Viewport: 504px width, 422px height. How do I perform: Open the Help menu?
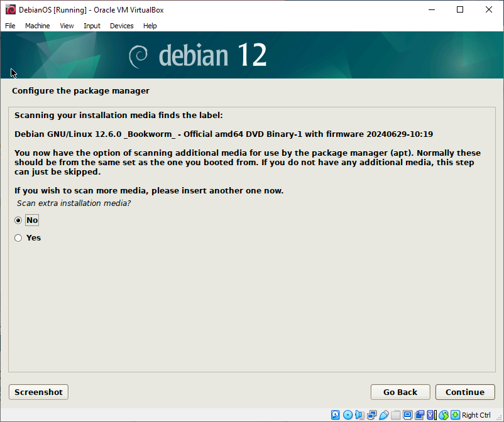[150, 26]
